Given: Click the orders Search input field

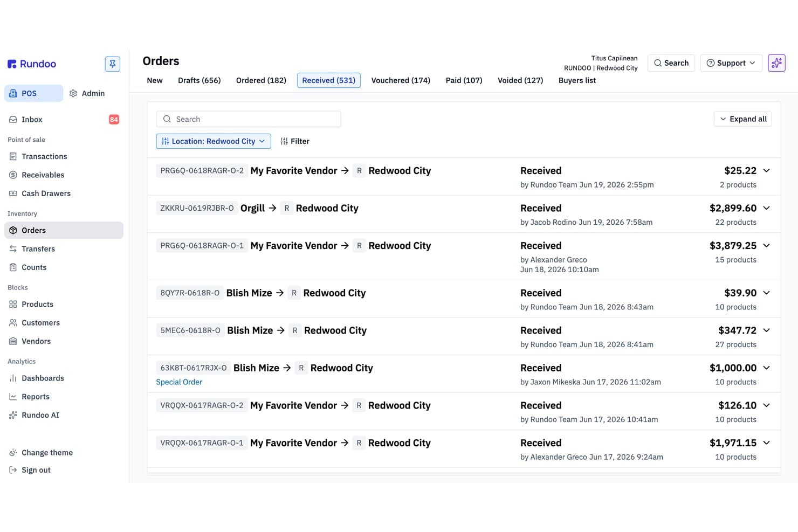Looking at the screenshot, I should (x=249, y=119).
